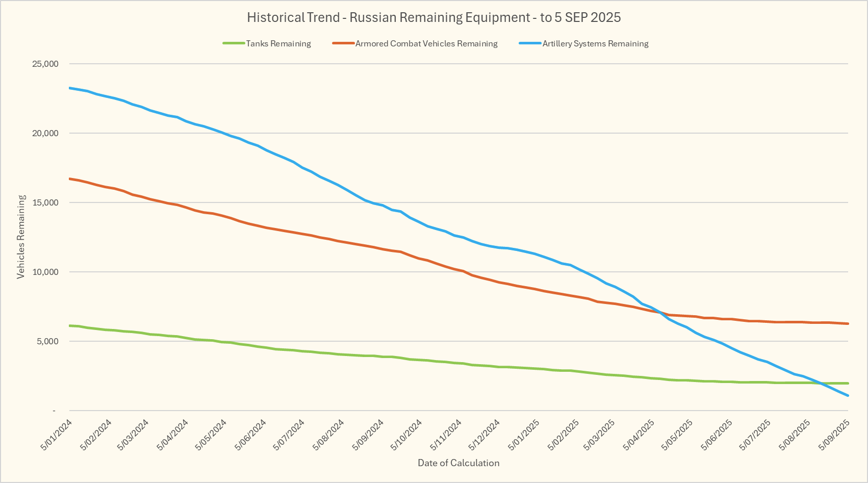Click the green legend line marker
Viewport: 868px width, 483px height.
click(234, 44)
